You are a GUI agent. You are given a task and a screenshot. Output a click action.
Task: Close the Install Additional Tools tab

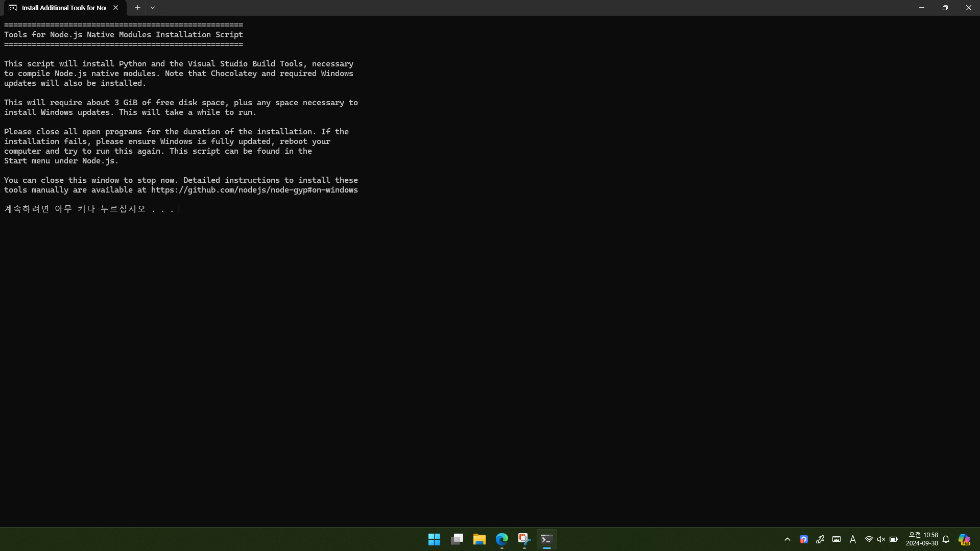coord(116,8)
